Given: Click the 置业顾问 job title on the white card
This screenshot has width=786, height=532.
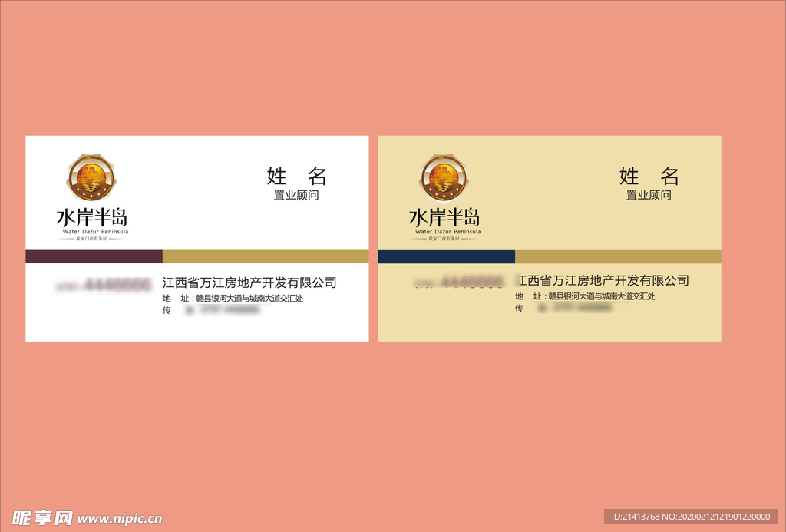Looking at the screenshot, I should (296, 195).
